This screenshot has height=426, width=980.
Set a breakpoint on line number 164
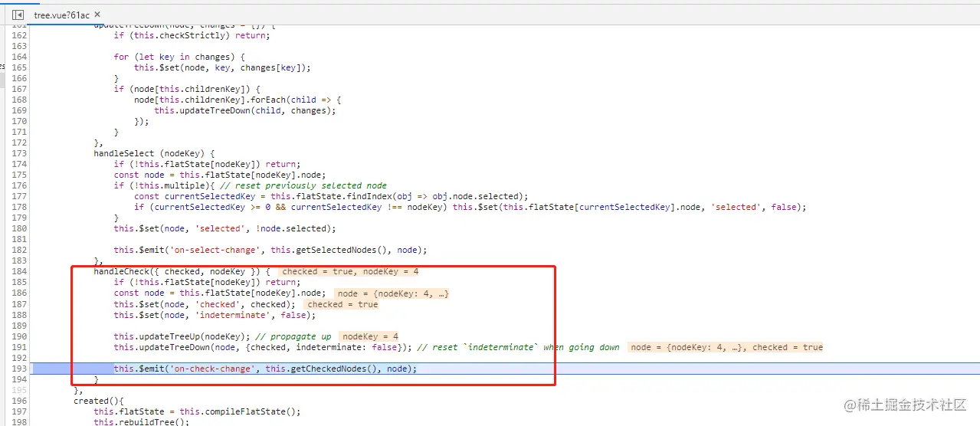pyautogui.click(x=19, y=57)
